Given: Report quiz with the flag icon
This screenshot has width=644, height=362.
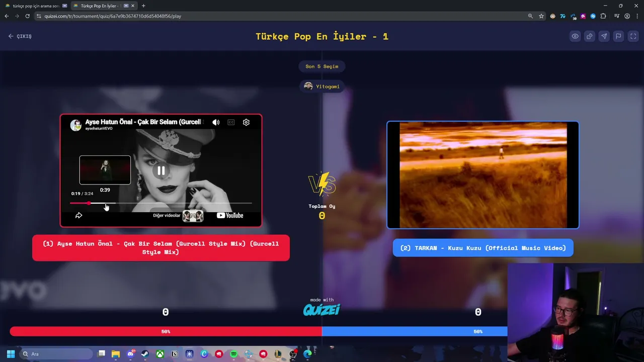Looking at the screenshot, I should tap(619, 36).
